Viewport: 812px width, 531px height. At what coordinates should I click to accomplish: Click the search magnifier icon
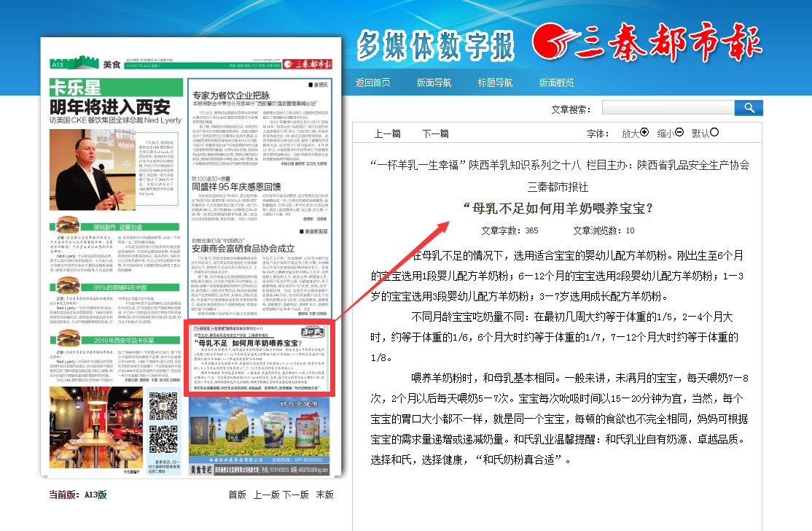click(x=750, y=107)
